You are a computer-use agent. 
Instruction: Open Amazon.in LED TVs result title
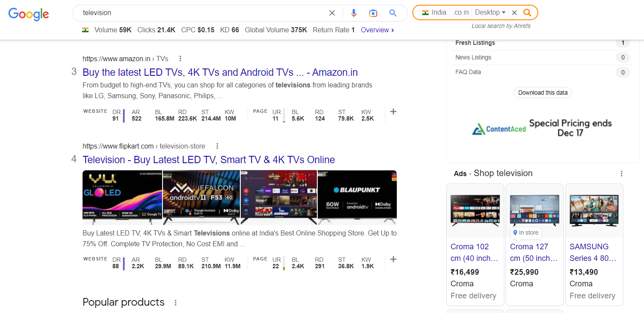tap(220, 72)
